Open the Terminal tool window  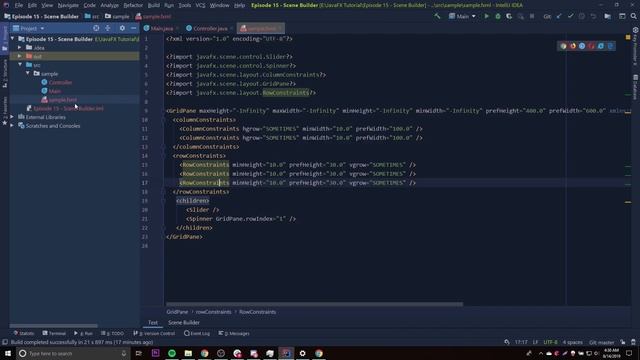click(54, 333)
